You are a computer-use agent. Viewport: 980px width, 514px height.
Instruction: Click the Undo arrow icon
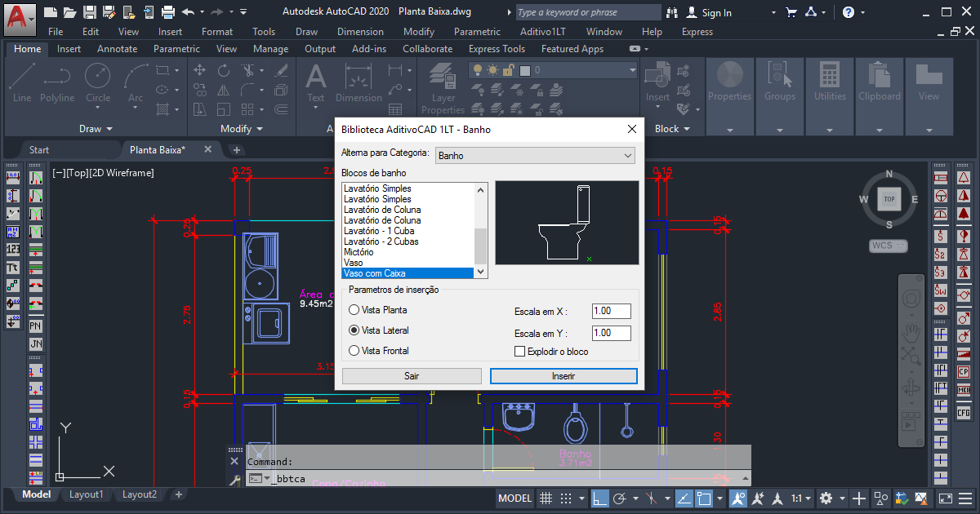coord(188,12)
